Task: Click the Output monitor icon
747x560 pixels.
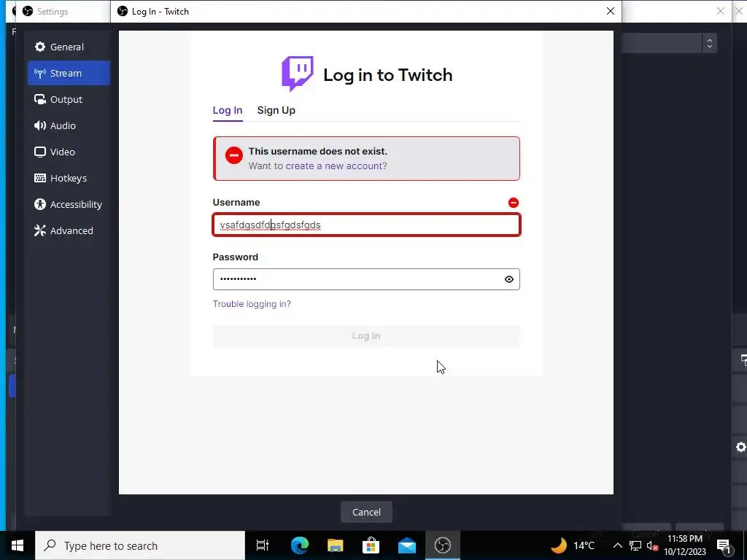Action: tap(40, 99)
